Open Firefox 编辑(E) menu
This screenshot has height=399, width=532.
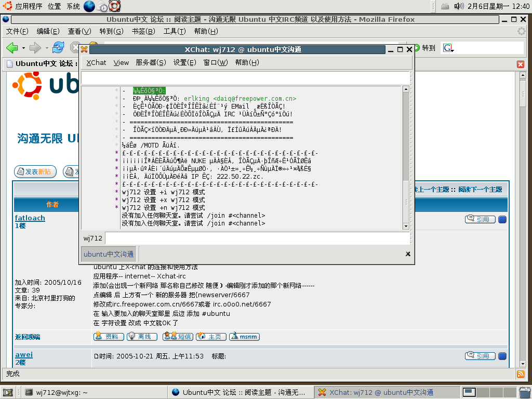[x=48, y=31]
